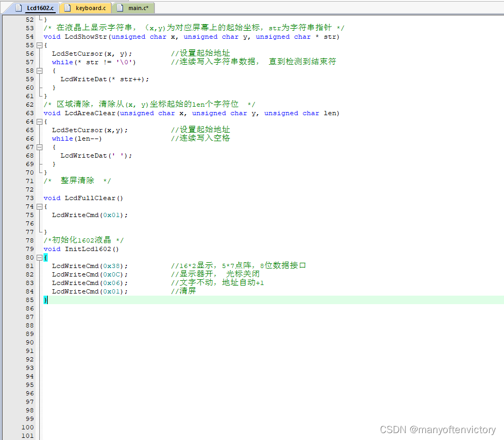
Task: Open the keyboard.c tab
Action: [86, 8]
